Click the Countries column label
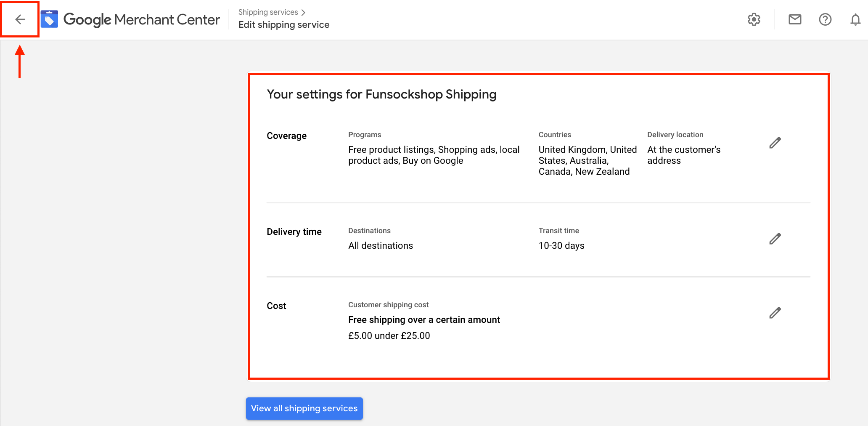The height and width of the screenshot is (426, 868). (555, 135)
